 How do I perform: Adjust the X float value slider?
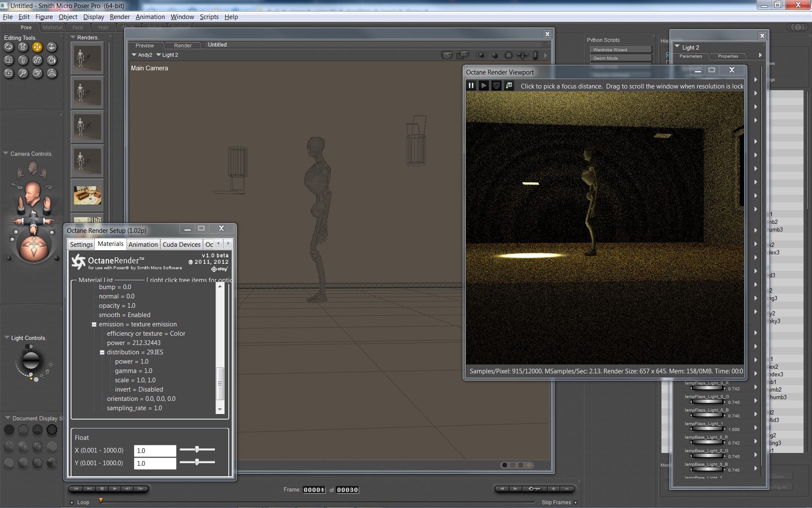[x=197, y=450]
